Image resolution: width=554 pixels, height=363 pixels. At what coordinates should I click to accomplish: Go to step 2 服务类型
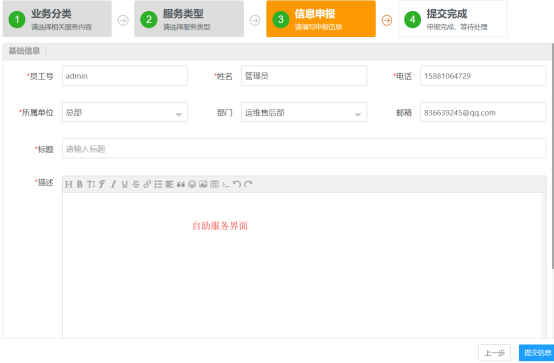(x=189, y=19)
